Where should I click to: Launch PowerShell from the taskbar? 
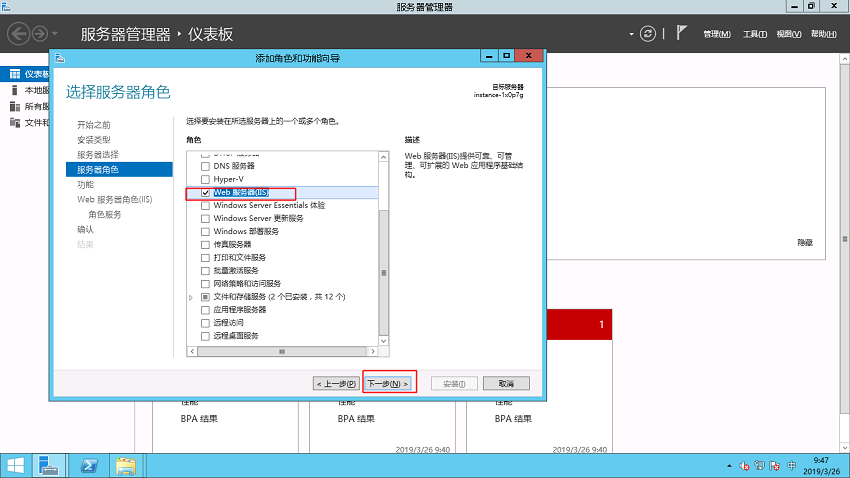[89, 466]
